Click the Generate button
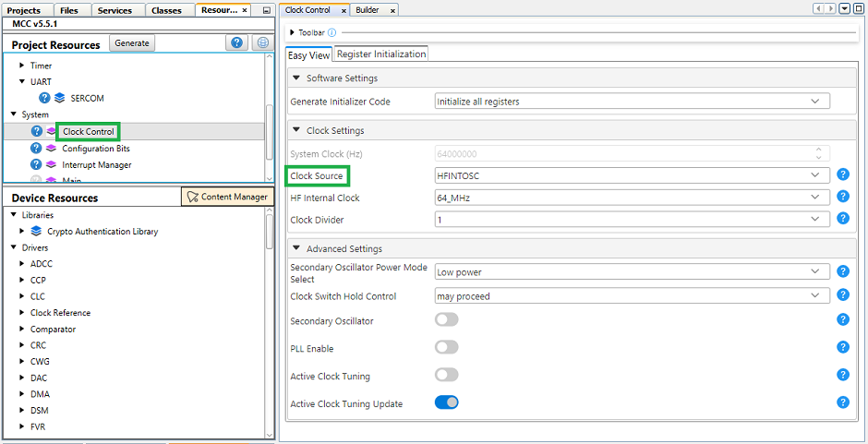Screen dimensions: 868x444 pos(132,43)
